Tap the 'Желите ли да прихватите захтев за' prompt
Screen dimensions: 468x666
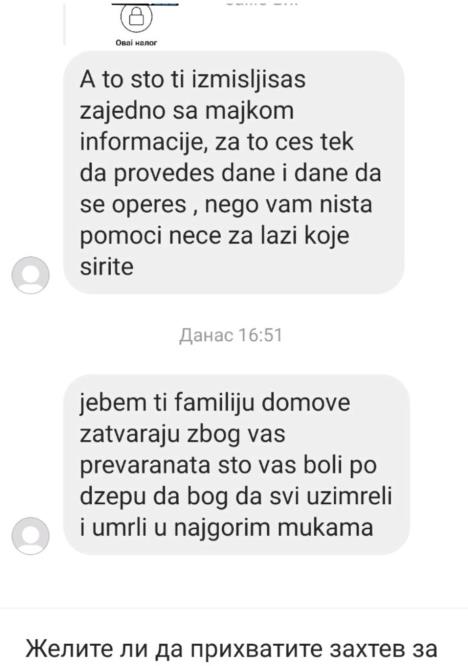tap(231, 649)
